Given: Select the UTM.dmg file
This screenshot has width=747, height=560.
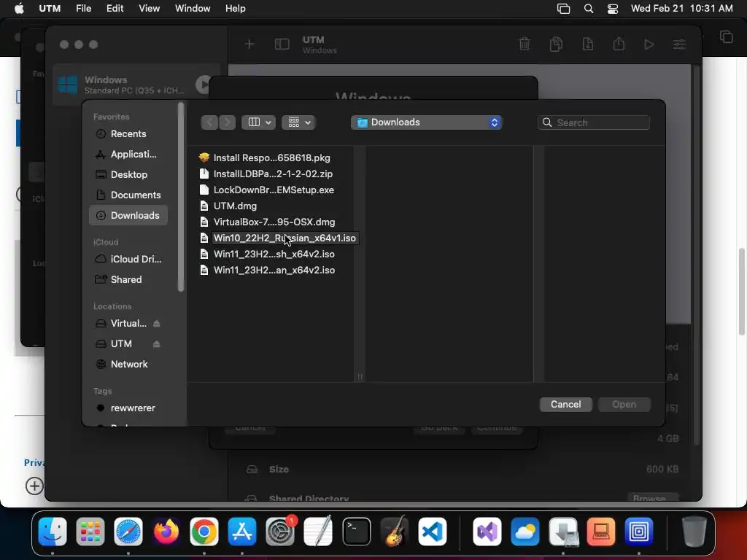Looking at the screenshot, I should (236, 206).
